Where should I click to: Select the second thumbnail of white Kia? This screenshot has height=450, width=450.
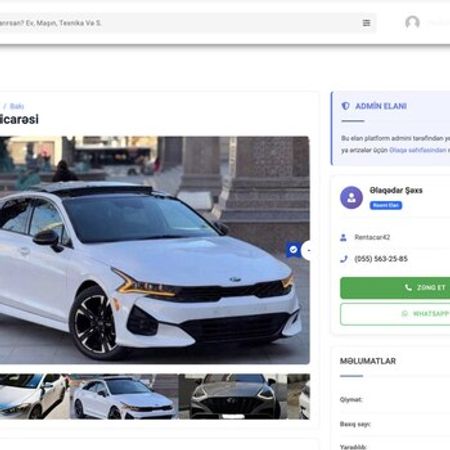pos(124,396)
